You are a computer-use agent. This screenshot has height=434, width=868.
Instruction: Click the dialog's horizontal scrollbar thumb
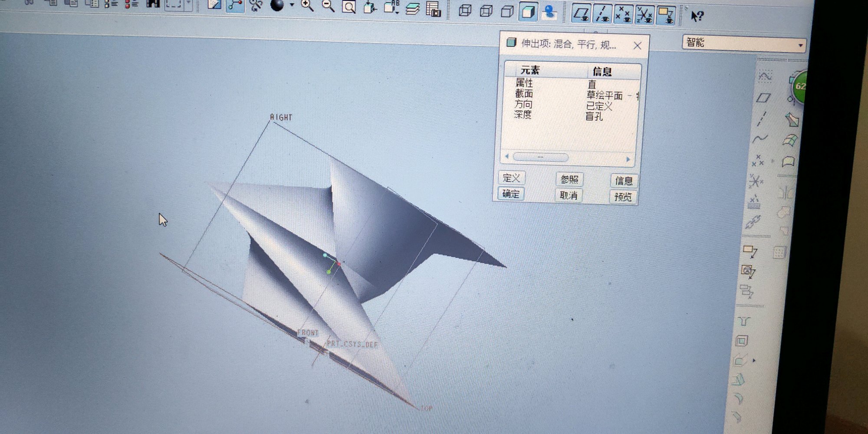[x=541, y=157]
